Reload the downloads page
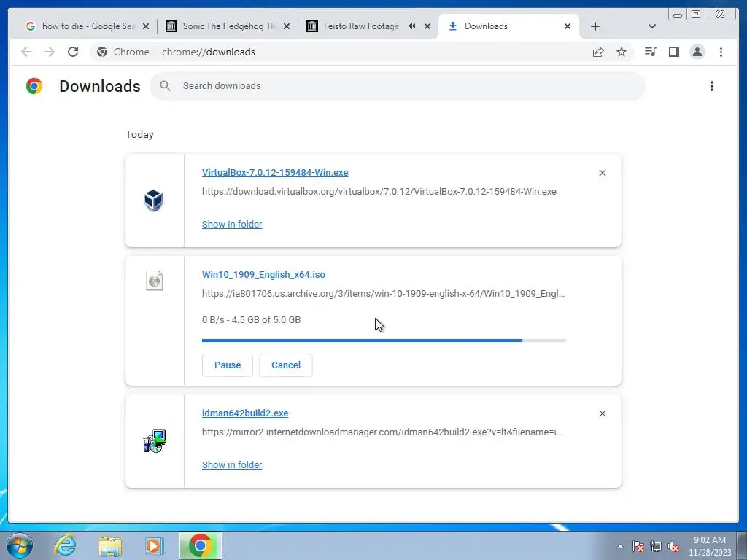The width and height of the screenshot is (747, 560). click(73, 52)
